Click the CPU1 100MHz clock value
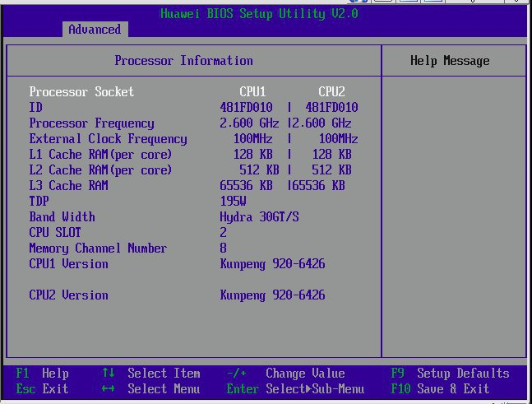Image resolution: width=532 pixels, height=404 pixels. coord(252,138)
